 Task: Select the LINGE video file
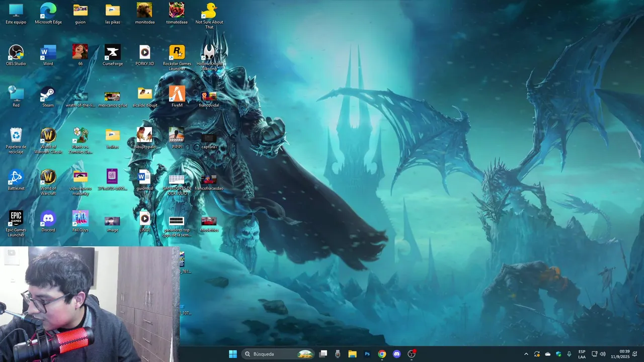(145, 221)
